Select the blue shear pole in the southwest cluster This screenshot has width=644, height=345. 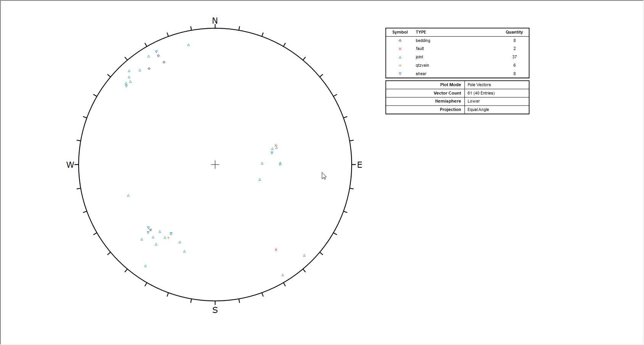click(148, 227)
